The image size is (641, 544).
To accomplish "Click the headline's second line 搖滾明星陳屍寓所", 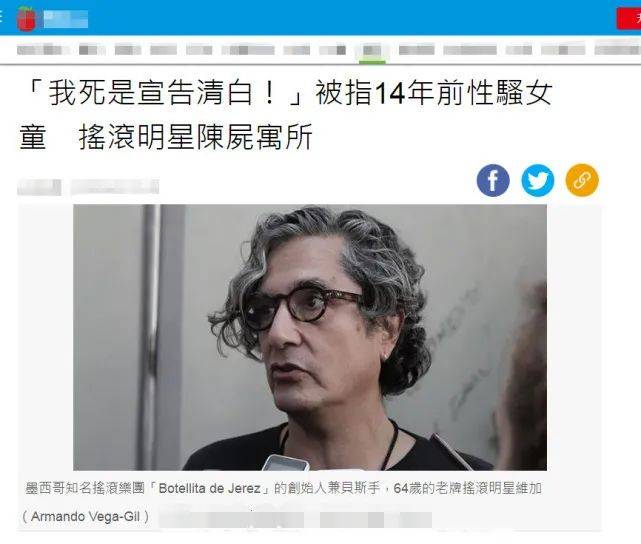I will click(x=195, y=137).
